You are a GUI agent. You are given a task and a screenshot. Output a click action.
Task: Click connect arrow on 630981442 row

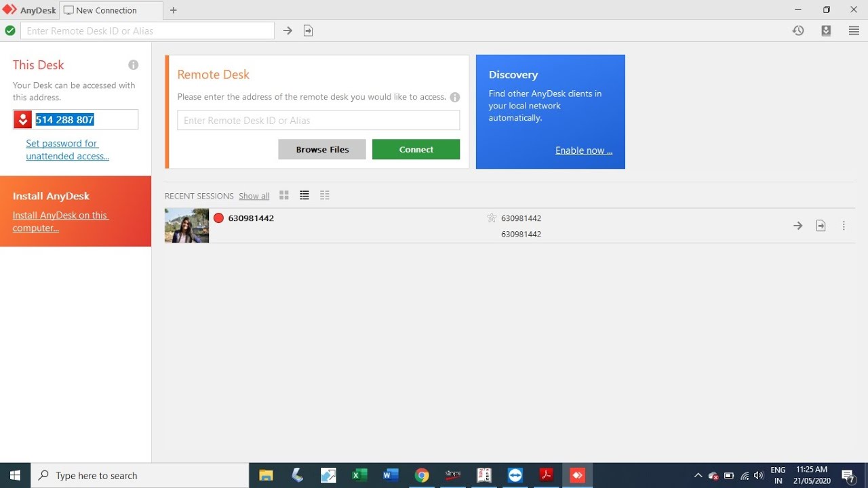point(798,226)
